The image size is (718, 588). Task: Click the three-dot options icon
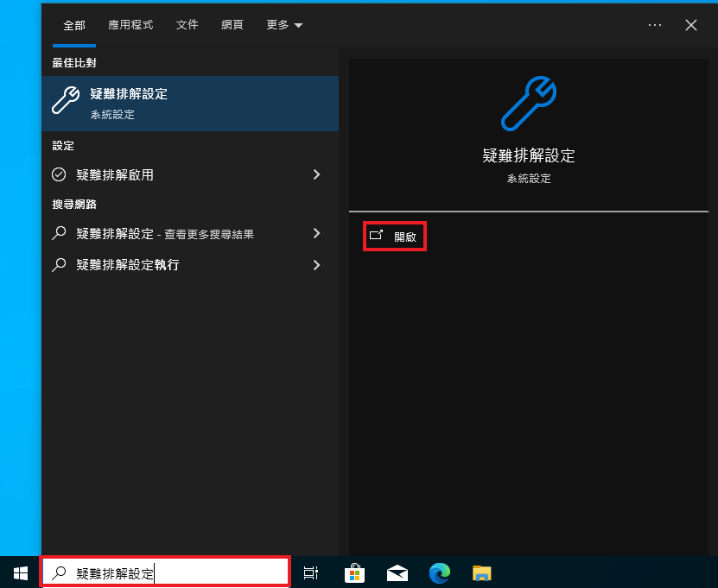tap(655, 25)
